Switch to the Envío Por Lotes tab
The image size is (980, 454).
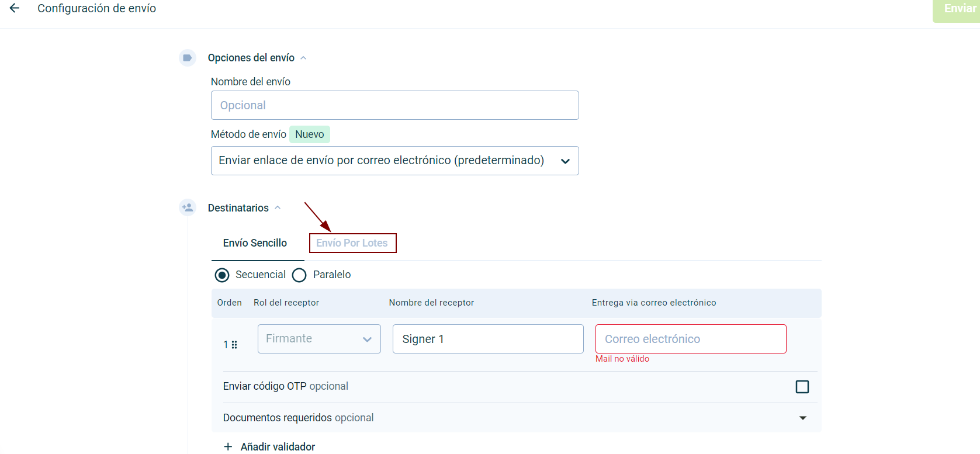(352, 243)
